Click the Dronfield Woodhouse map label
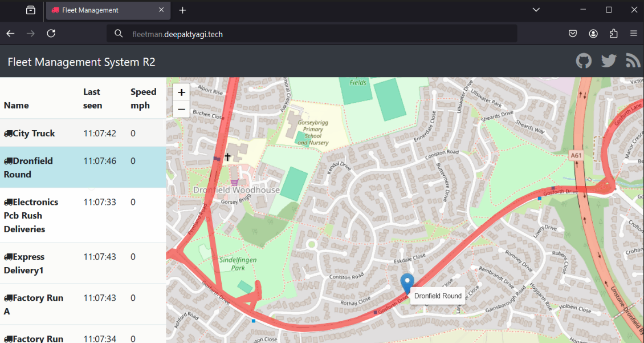 [236, 190]
